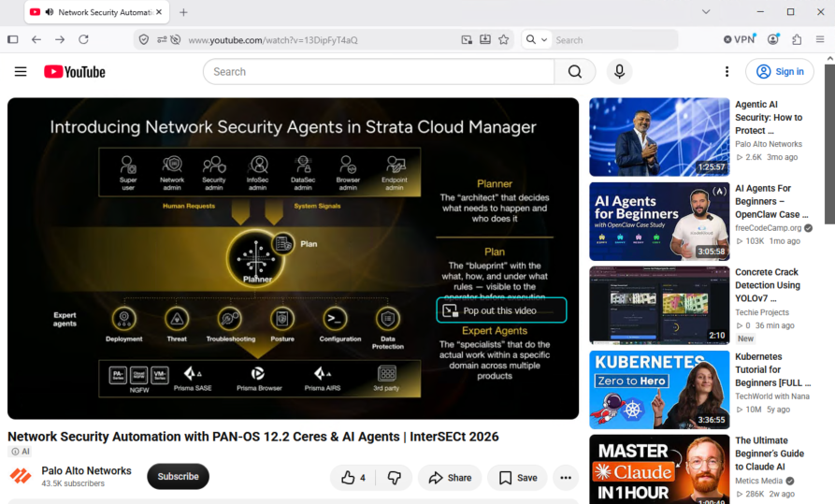Viewport: 835px width, 504px height.
Task: Save the video to a playlist
Action: click(518, 478)
